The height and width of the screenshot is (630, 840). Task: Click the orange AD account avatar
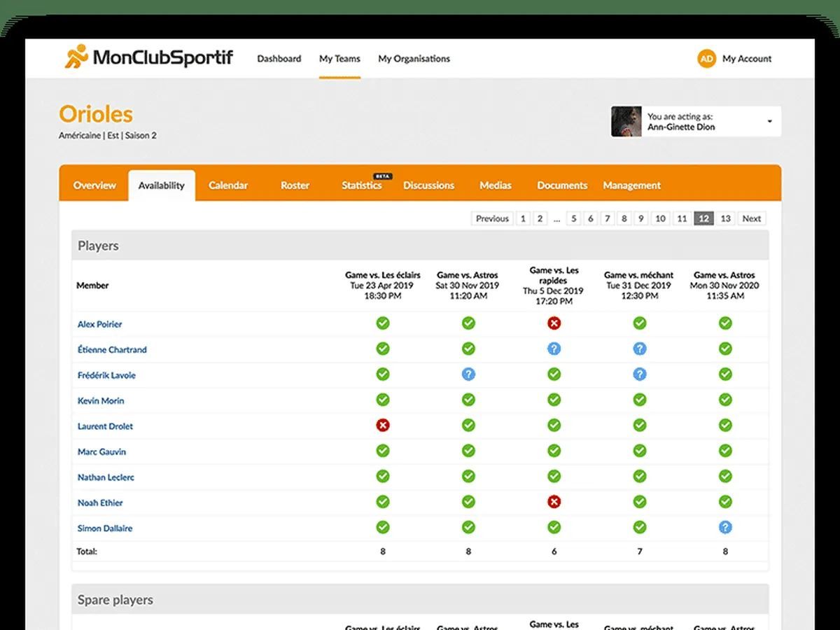pyautogui.click(x=706, y=59)
